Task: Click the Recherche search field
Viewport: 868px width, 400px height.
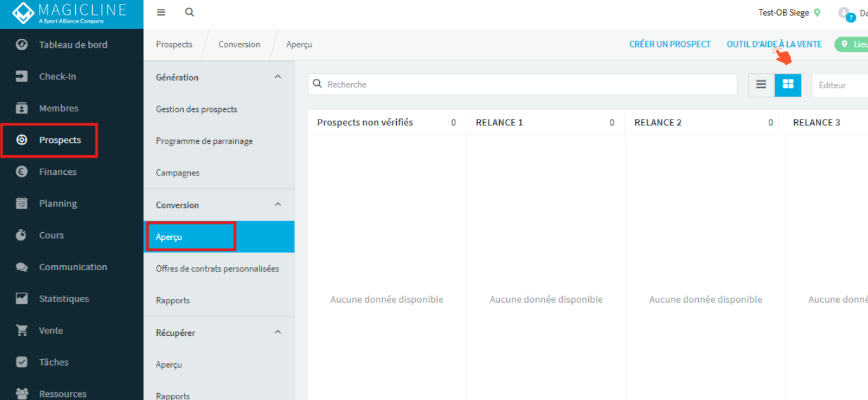Action: point(523,85)
